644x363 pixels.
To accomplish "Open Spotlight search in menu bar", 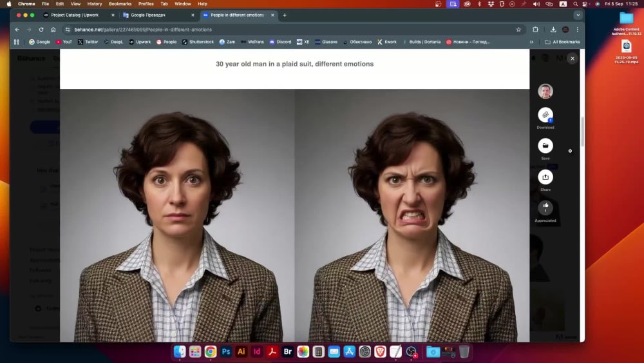I will (575, 4).
